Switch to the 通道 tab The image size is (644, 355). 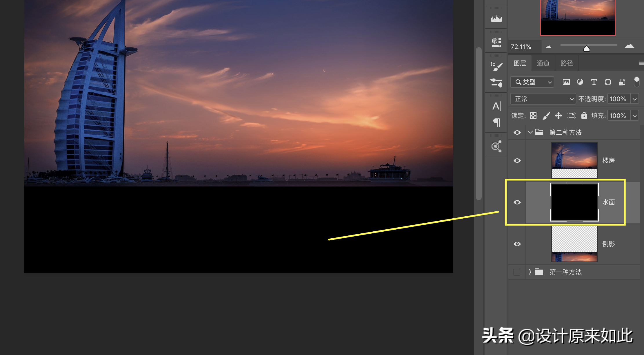click(x=543, y=63)
